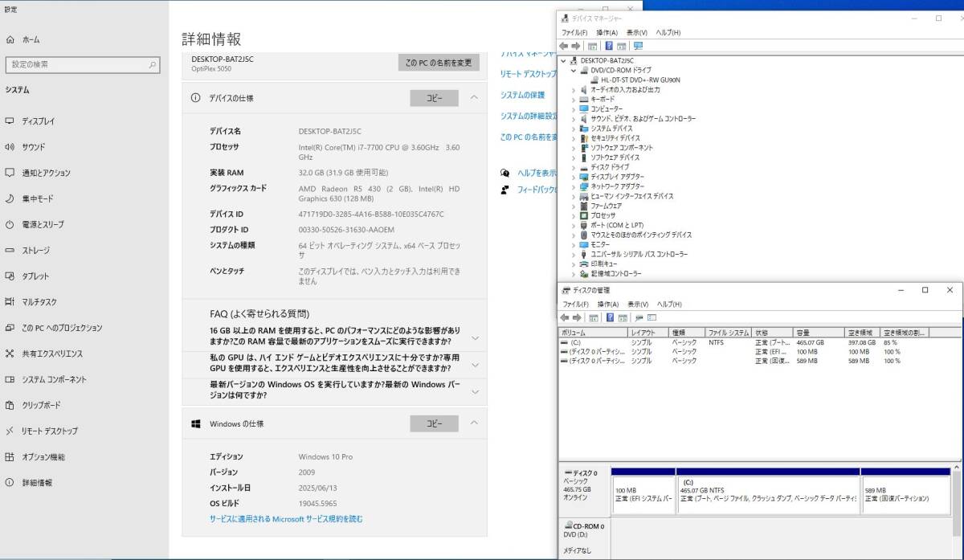Select the HL-DT-ST DVD+-RW GU90N device
This screenshot has height=560, width=964.
(x=640, y=80)
